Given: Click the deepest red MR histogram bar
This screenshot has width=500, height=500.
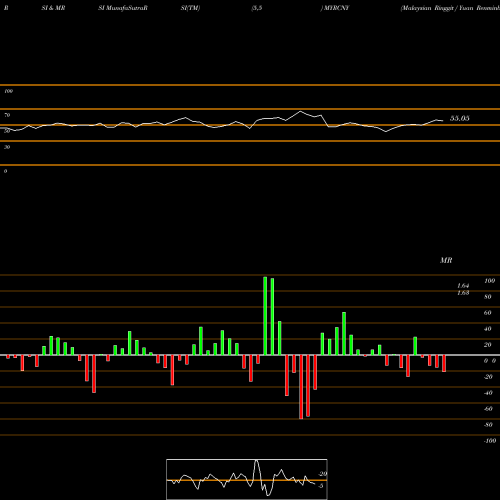Looking at the screenshot, I should [x=301, y=387].
